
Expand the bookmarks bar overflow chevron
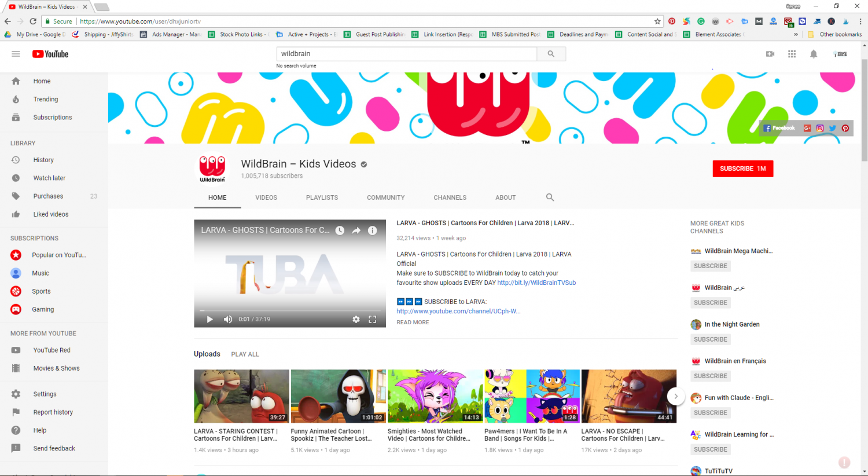(796, 34)
